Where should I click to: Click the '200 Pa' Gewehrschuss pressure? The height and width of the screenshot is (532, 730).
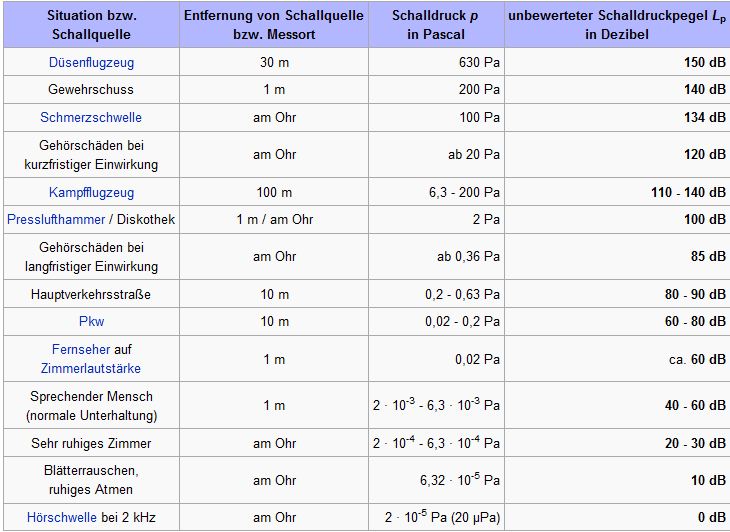pyautogui.click(x=479, y=89)
